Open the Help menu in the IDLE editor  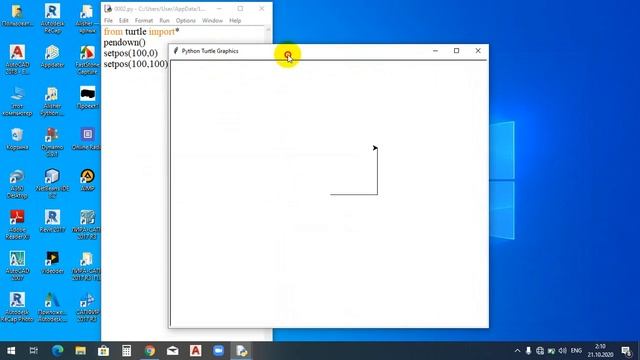pyautogui.click(x=235, y=20)
